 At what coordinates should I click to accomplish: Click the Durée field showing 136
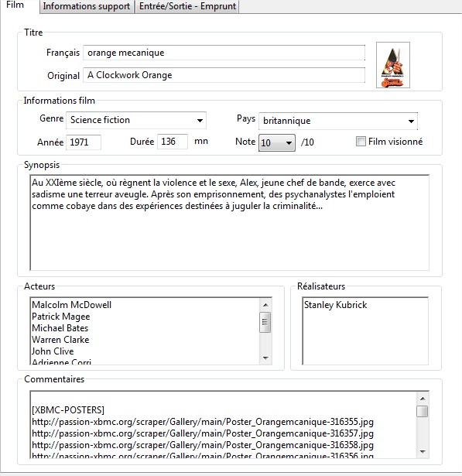[x=173, y=142]
